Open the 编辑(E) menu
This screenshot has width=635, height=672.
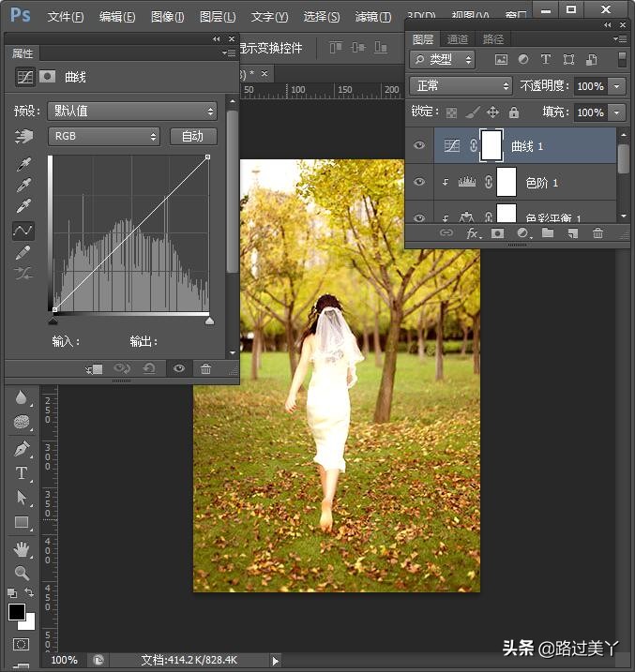117,17
